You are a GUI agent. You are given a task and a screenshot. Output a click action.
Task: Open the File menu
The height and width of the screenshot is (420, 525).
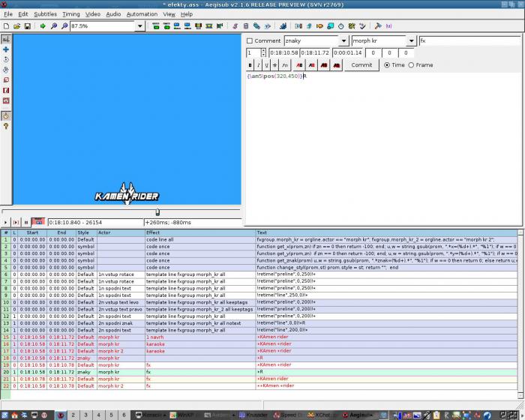tap(8, 14)
